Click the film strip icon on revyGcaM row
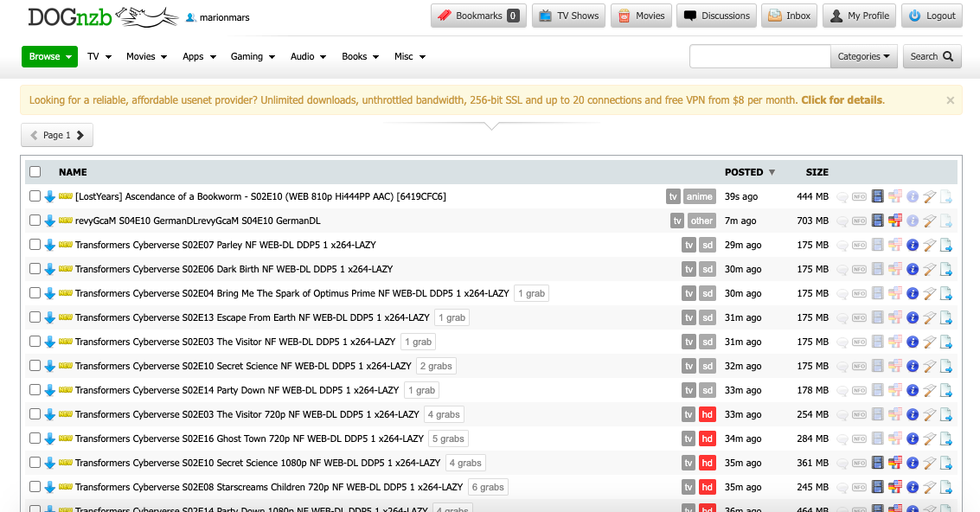The image size is (980, 512). tap(878, 221)
